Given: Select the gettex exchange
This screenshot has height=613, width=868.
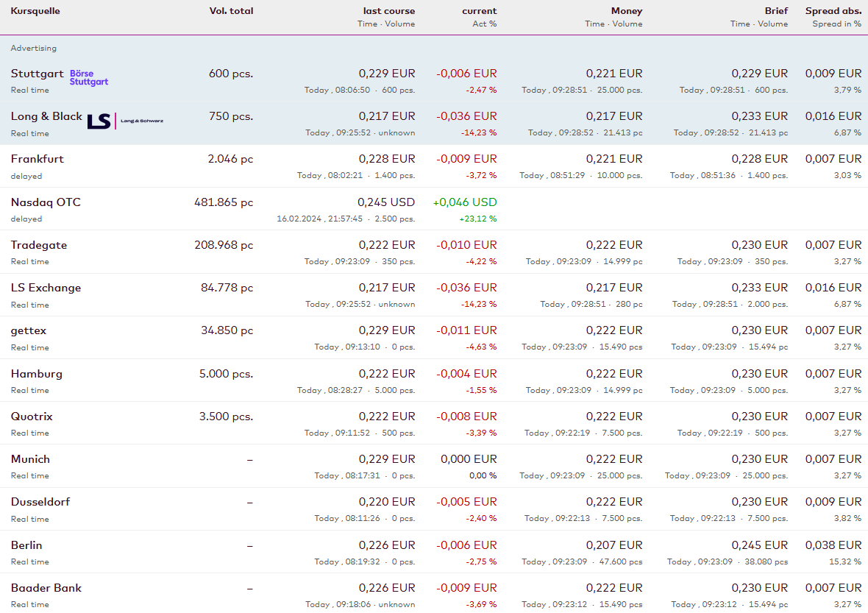Looking at the screenshot, I should tap(29, 330).
